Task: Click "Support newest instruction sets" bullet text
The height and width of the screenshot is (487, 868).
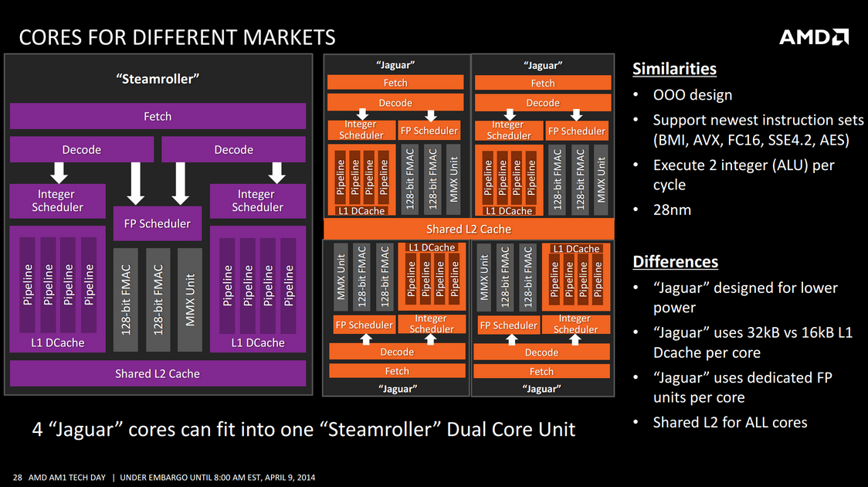Action: [x=758, y=120]
